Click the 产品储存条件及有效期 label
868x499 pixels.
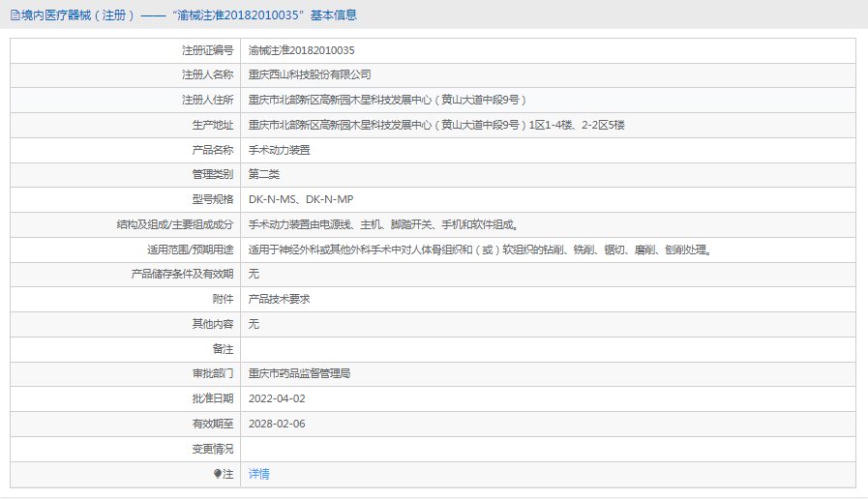point(182,274)
